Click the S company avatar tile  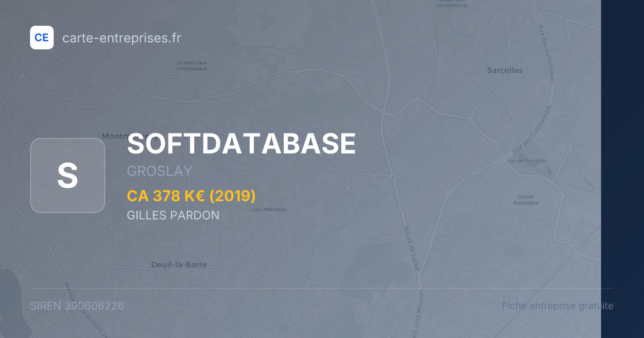(x=68, y=175)
